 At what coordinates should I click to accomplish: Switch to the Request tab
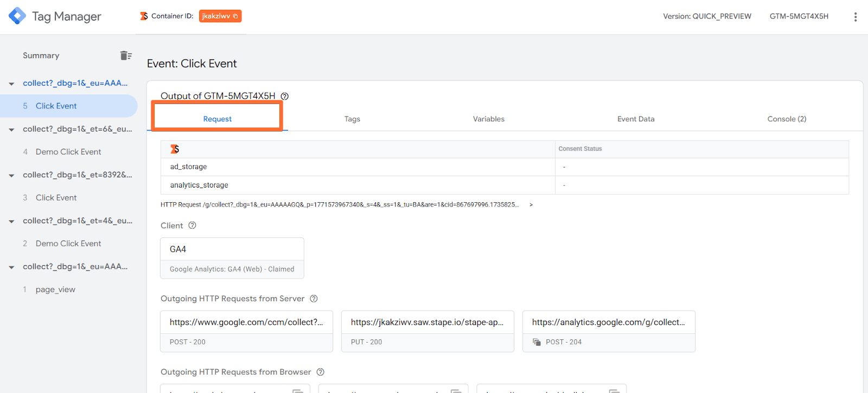tap(217, 119)
